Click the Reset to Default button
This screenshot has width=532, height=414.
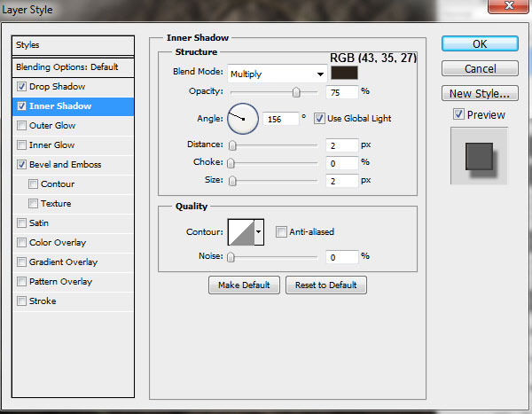tap(326, 285)
